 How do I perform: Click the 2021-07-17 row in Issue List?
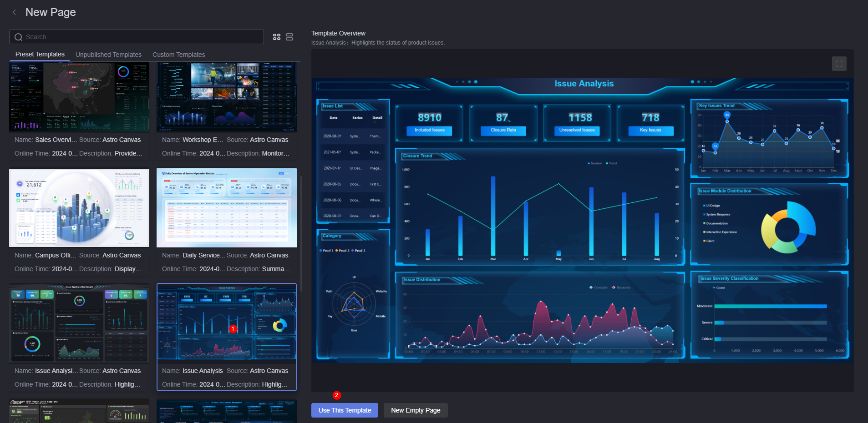point(353,168)
